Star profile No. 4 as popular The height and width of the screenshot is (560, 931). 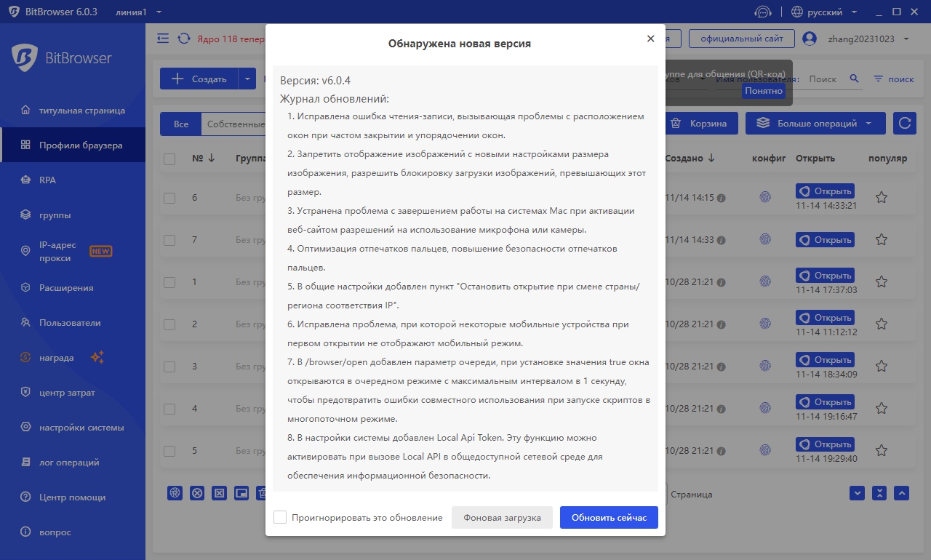click(x=882, y=408)
